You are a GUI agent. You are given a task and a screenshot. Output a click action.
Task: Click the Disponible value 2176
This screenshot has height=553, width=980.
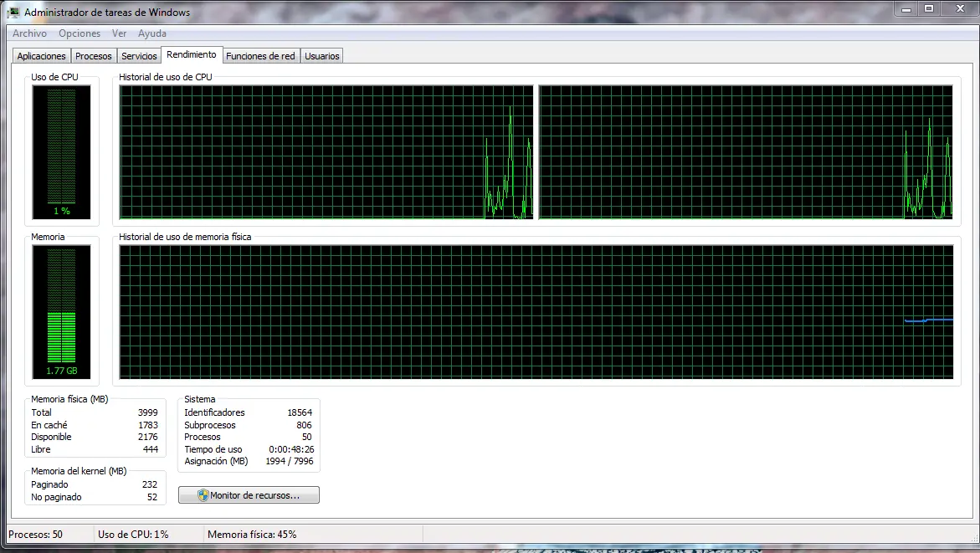[147, 437]
